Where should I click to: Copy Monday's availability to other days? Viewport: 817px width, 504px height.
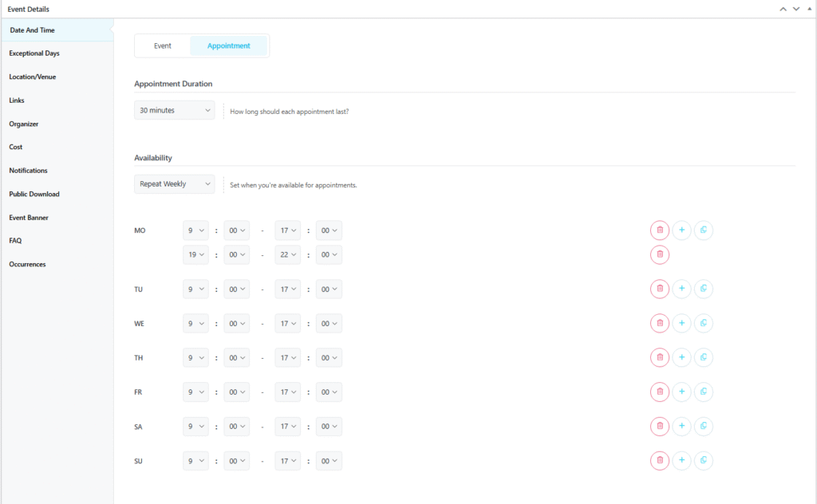pyautogui.click(x=704, y=230)
